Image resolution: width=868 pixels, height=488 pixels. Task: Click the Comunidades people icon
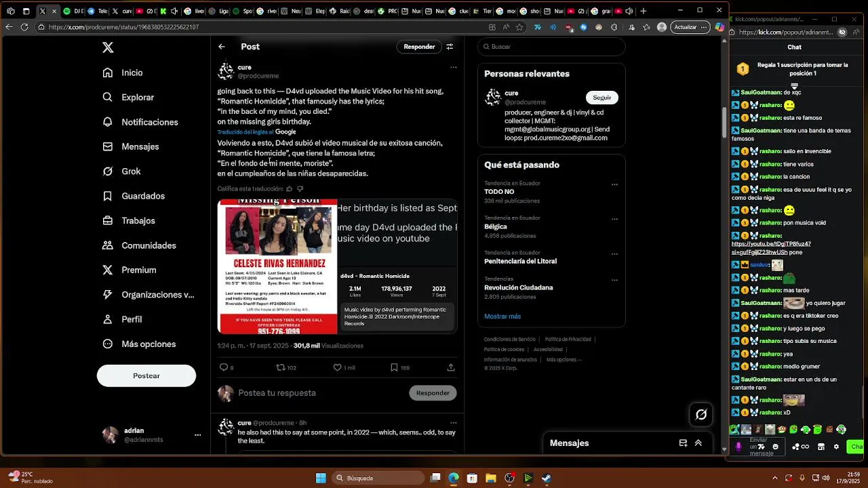click(108, 245)
